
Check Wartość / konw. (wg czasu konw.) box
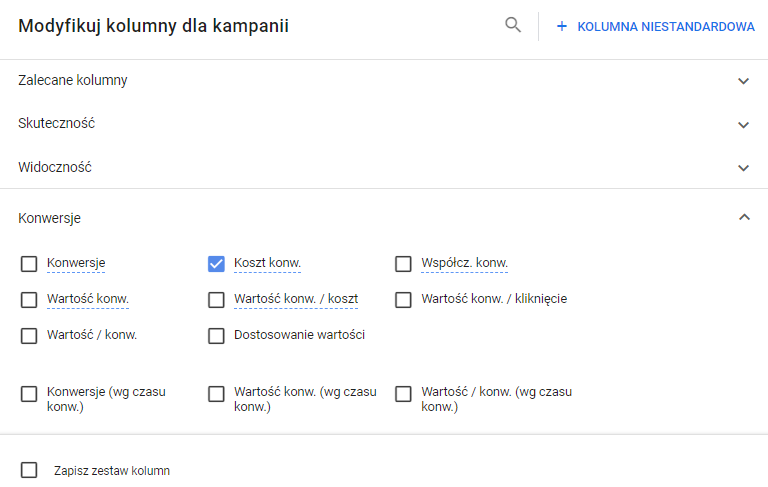(403, 394)
